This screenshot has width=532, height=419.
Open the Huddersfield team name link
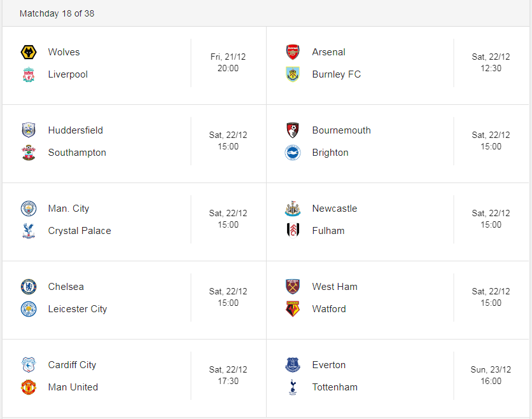click(x=75, y=130)
